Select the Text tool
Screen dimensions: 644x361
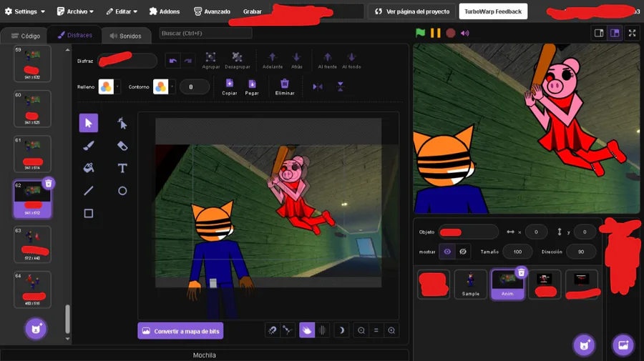coord(122,168)
